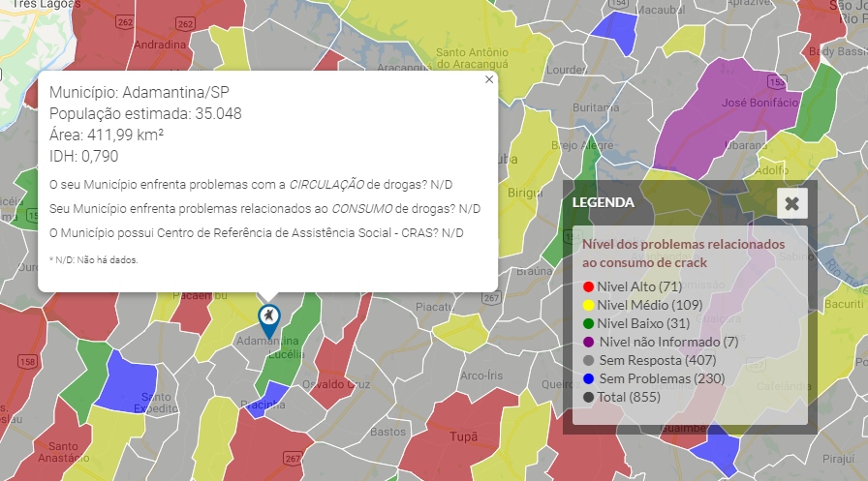Click the Santo Antônio do Aracanguá label

pos(480,58)
